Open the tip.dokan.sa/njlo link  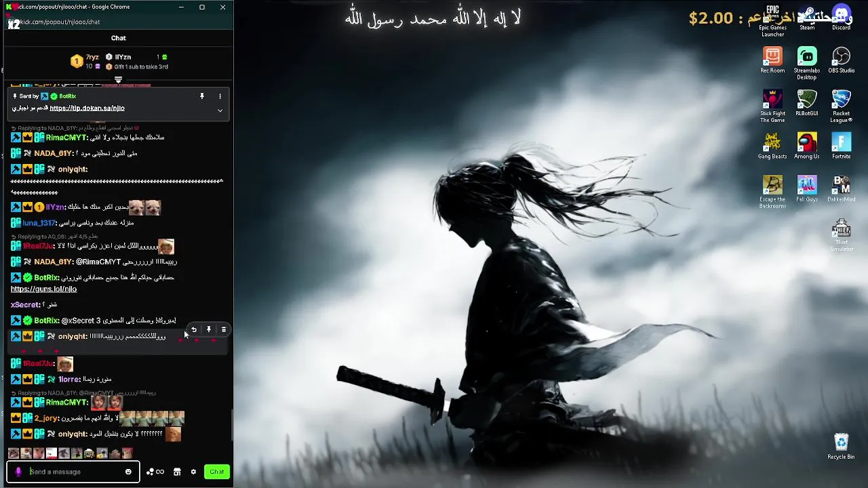(87, 108)
